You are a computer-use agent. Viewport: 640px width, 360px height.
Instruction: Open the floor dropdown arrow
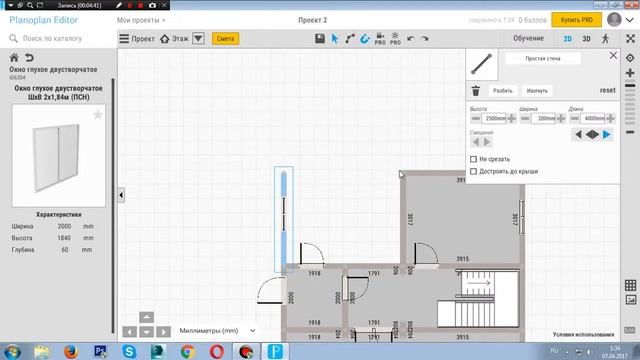(198, 38)
